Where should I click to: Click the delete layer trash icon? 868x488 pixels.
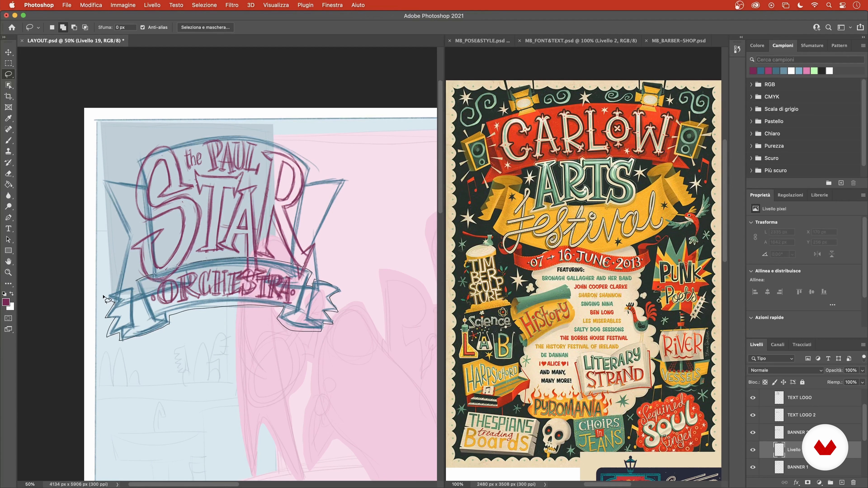pyautogui.click(x=853, y=482)
